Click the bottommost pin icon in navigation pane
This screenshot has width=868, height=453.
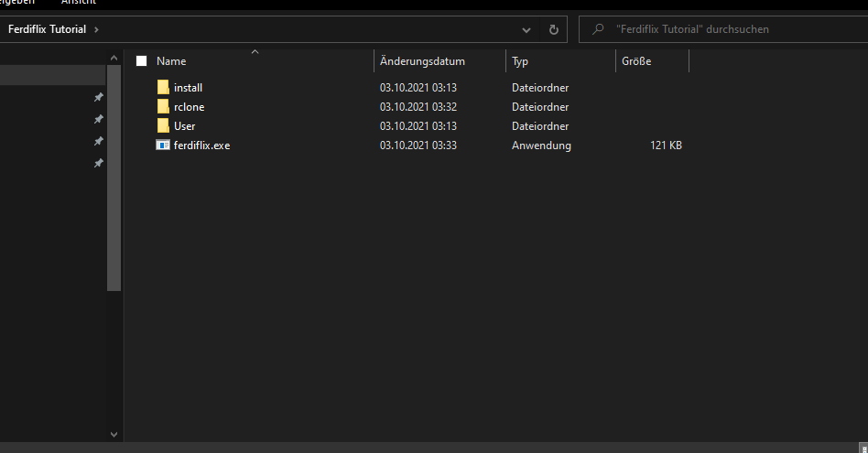pos(99,163)
